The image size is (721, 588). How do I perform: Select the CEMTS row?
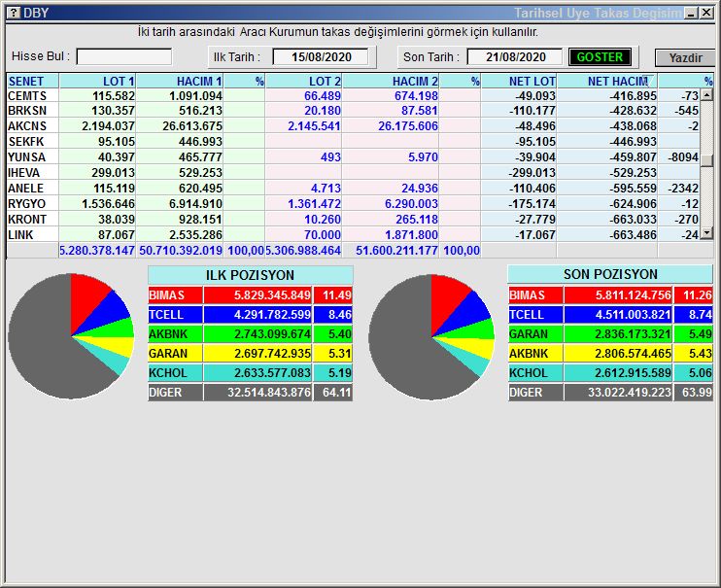(x=353, y=95)
